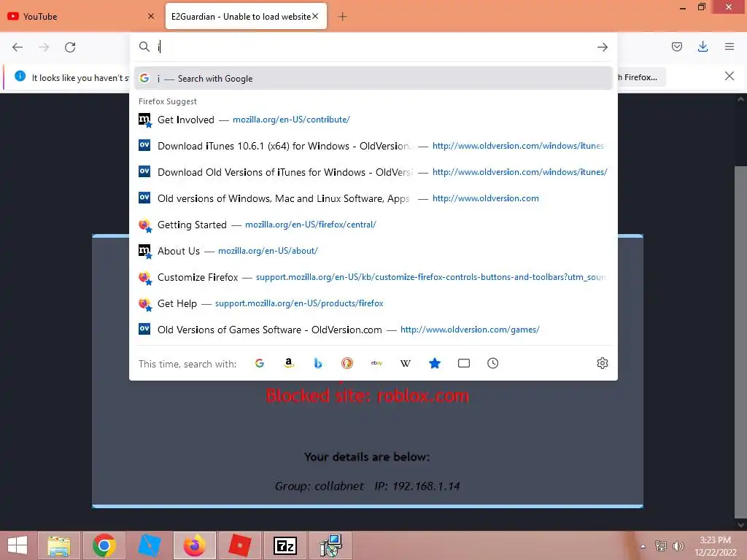The width and height of the screenshot is (747, 560).
Task: Click the scrollbar down arrow
Action: coord(740,525)
